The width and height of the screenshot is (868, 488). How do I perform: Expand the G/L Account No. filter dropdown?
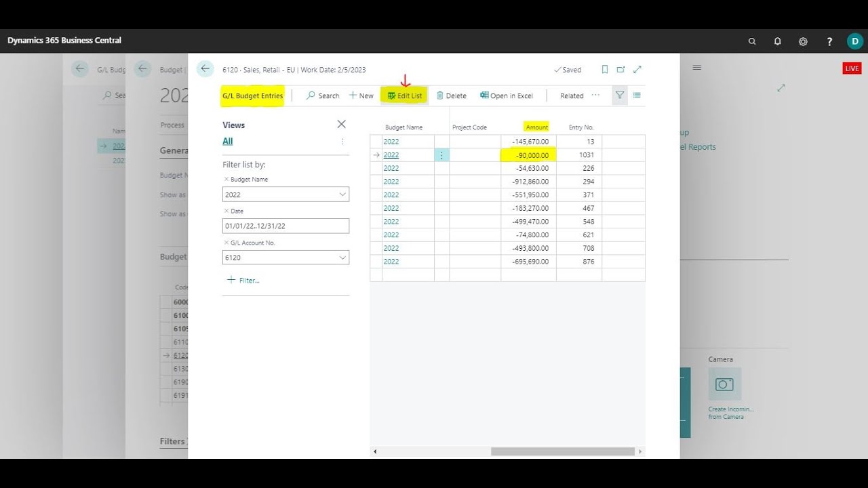pos(342,258)
